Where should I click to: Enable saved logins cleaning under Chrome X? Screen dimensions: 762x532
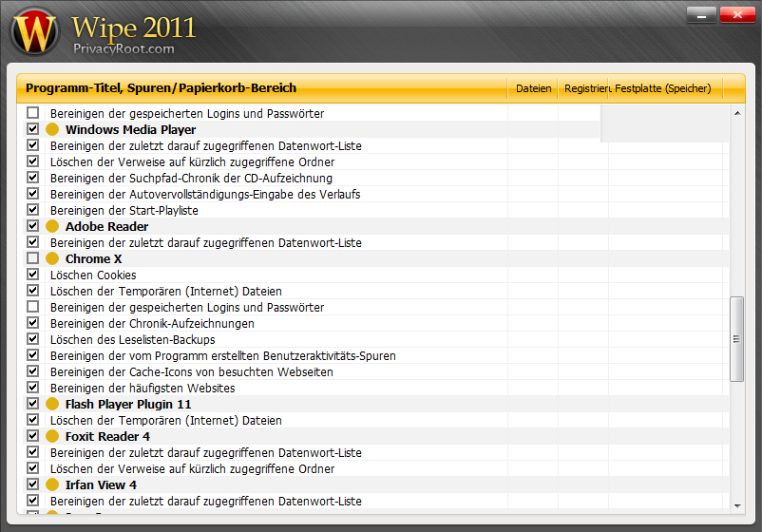tap(32, 307)
